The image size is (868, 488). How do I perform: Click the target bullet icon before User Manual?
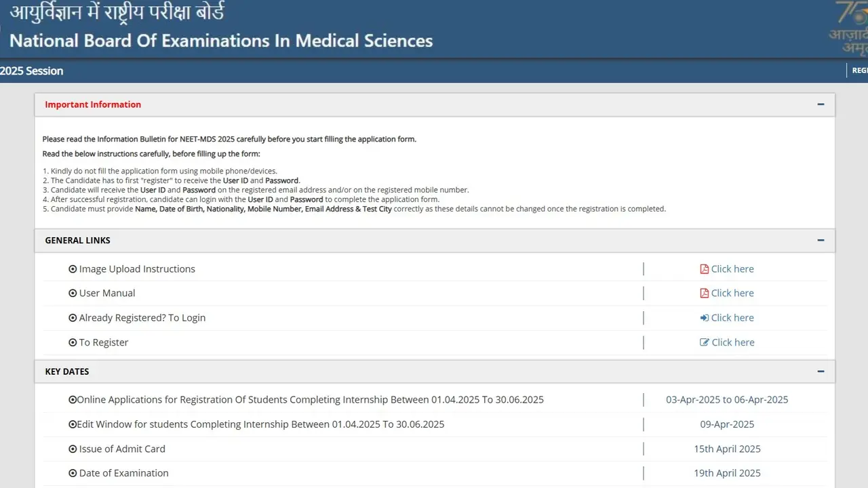(73, 293)
